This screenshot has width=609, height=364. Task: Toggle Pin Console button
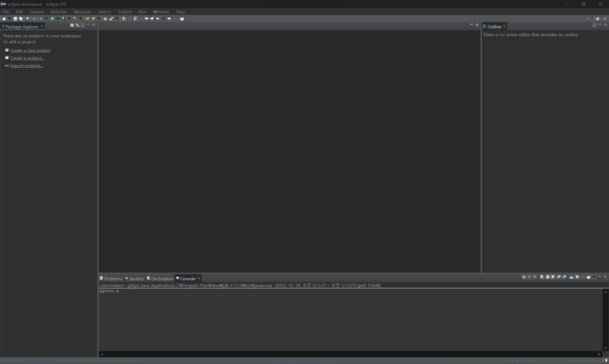pos(571,277)
